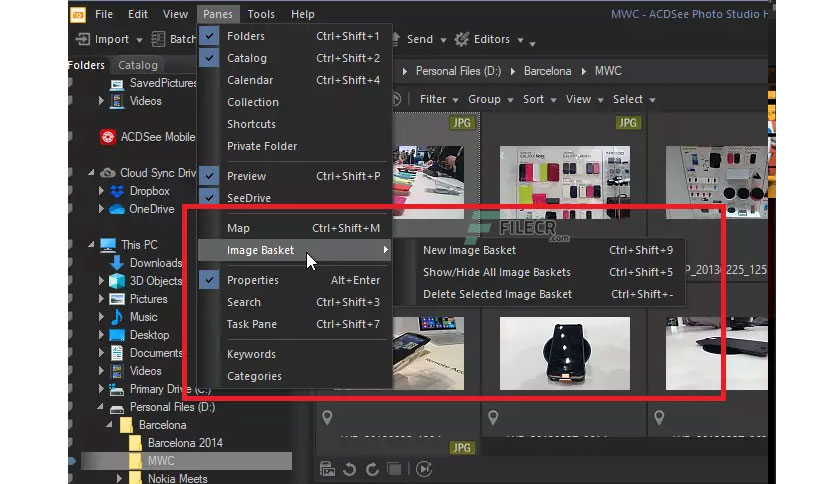This screenshot has height=484, width=836.
Task: Open the Help menu
Action: (x=302, y=14)
